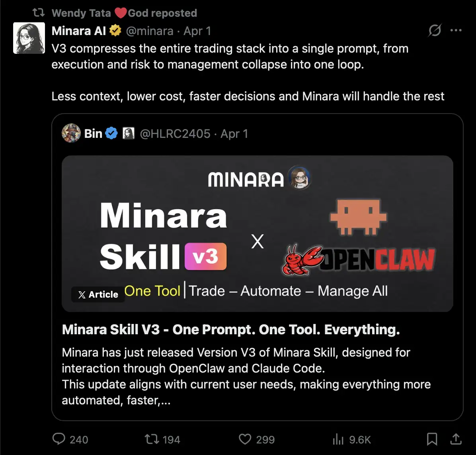
Task: Open the Wendy Tata reposted link
Action: pyautogui.click(x=124, y=13)
